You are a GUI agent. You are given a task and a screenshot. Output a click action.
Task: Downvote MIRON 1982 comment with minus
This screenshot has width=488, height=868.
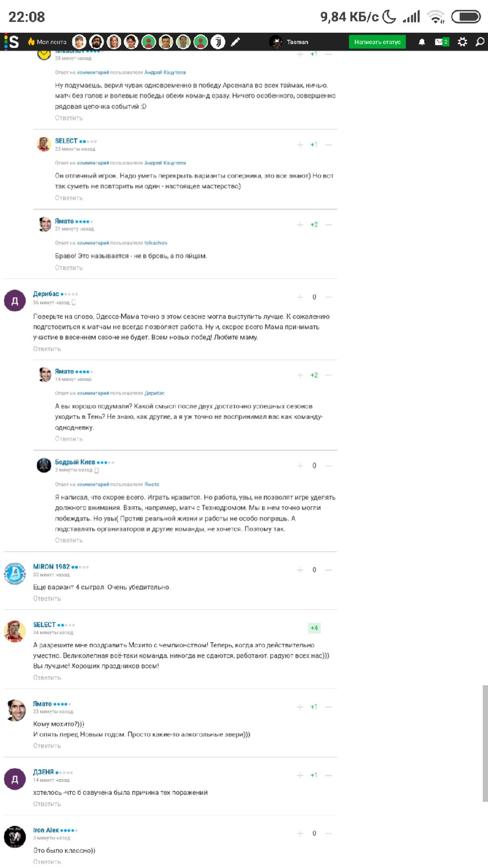(329, 570)
